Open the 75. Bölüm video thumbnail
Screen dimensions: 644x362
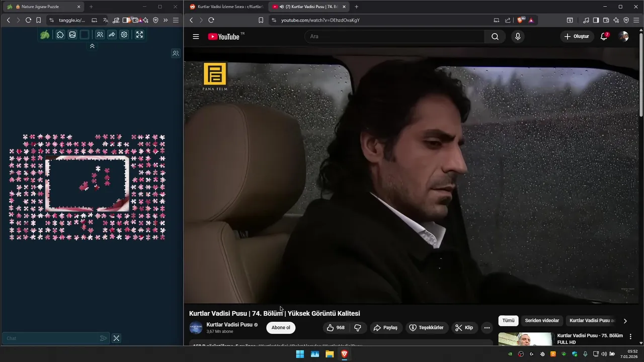coord(525,339)
